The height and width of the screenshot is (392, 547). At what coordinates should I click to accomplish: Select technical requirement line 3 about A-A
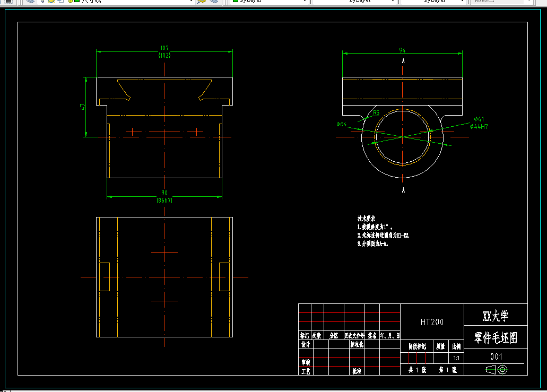372,244
